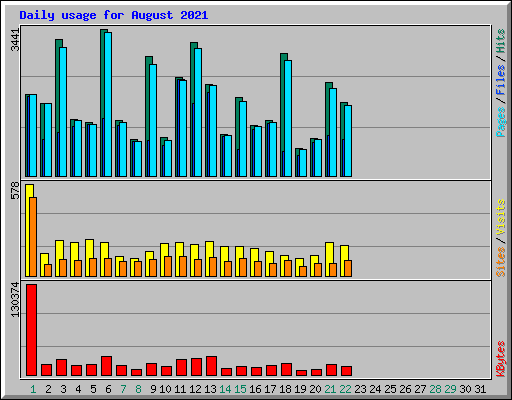Click the KBytes legend label
Image resolution: width=512 pixels, height=400 pixels.
(500, 359)
